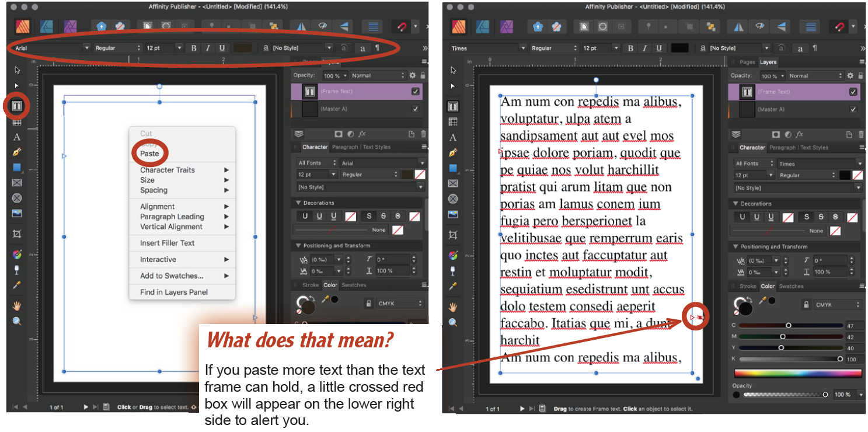This screenshot has width=868, height=432.
Task: Select the Hand view tool in right screenshot
Action: (453, 307)
